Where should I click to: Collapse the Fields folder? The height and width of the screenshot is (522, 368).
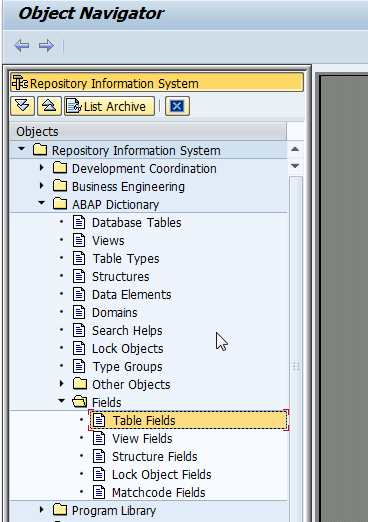tap(62, 401)
